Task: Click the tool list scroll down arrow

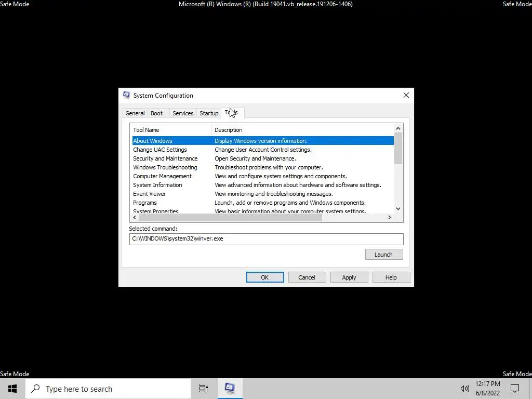Action: (x=398, y=209)
